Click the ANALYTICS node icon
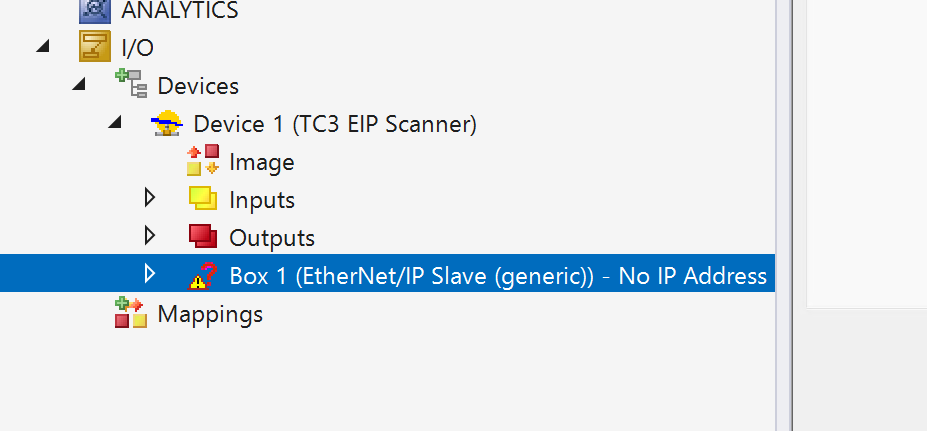927x431 pixels. pos(95,10)
